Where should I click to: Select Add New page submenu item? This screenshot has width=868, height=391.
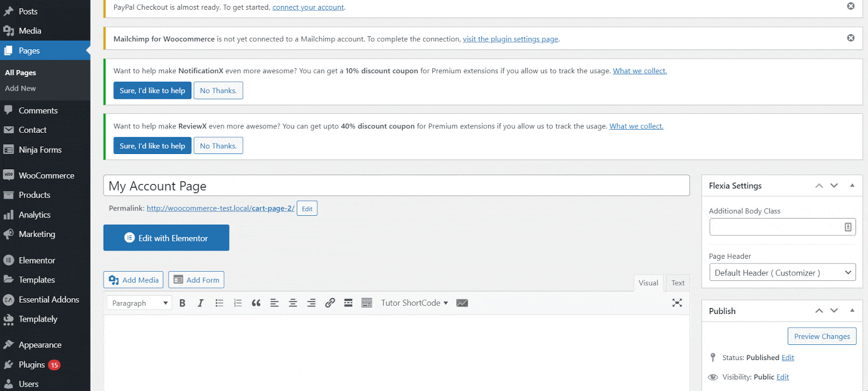(x=21, y=88)
